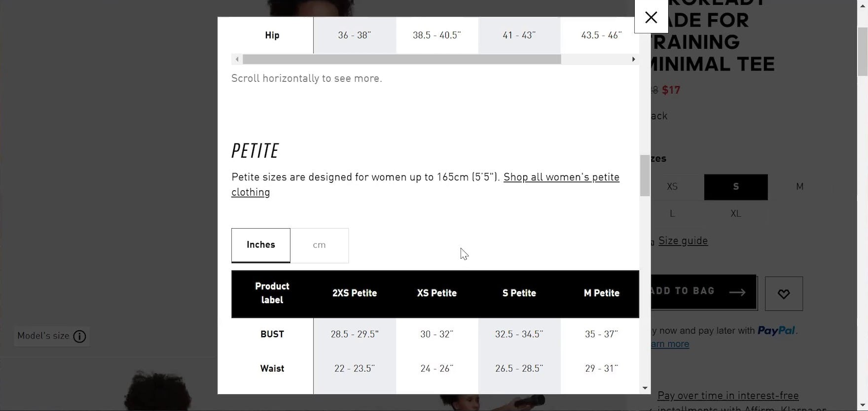Click the modal scroll down arrow
Image resolution: width=868 pixels, height=411 pixels.
click(645, 388)
